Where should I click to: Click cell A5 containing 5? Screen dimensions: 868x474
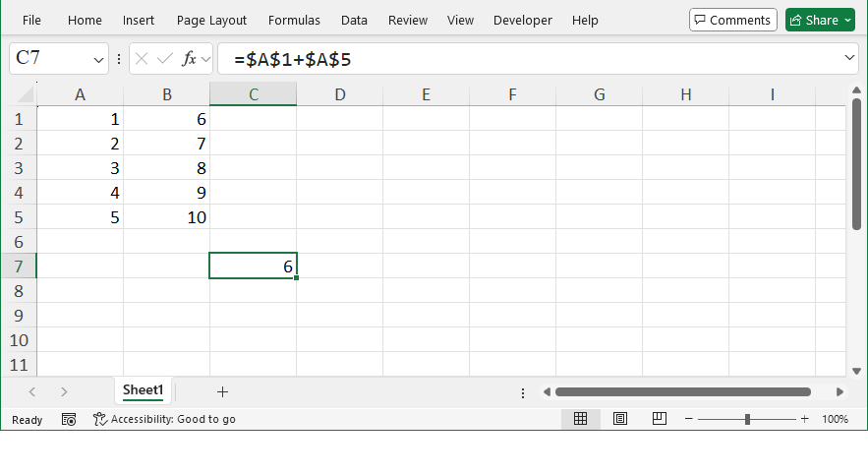81,217
